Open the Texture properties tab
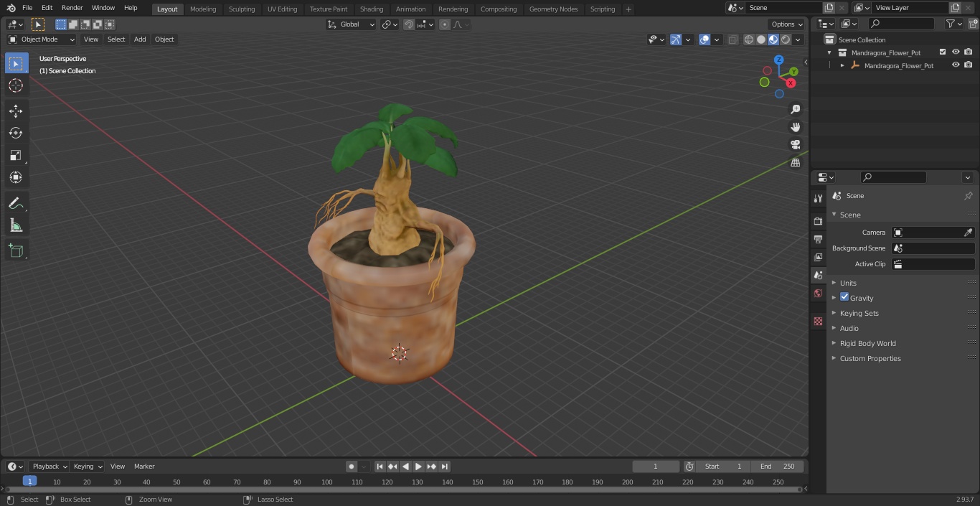This screenshot has width=980, height=506. [x=818, y=321]
